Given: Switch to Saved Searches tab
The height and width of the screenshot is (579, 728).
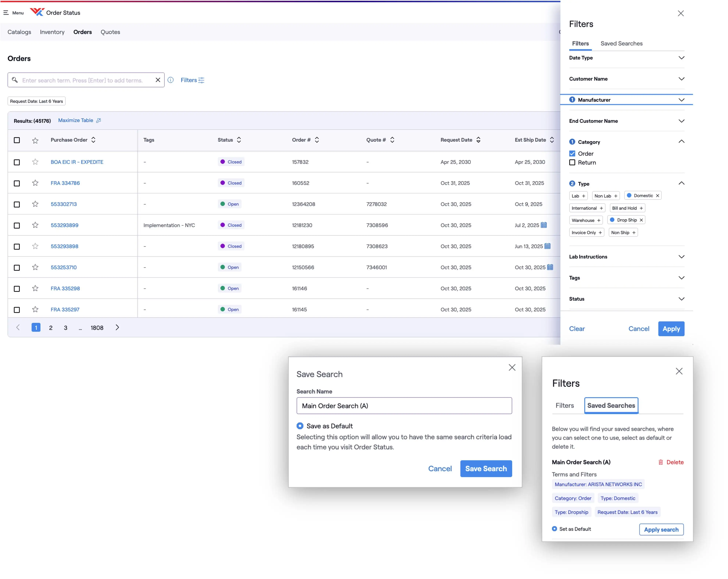Looking at the screenshot, I should click(621, 44).
